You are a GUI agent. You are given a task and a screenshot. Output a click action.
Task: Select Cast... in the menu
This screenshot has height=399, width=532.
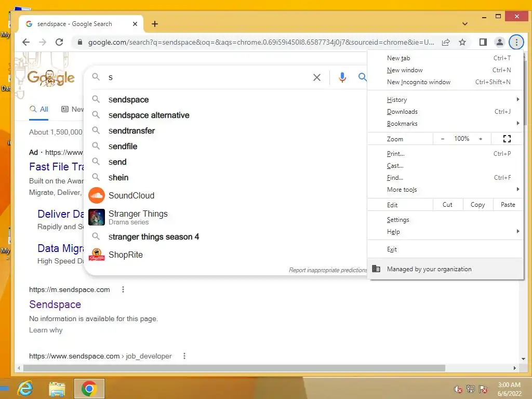445,166
